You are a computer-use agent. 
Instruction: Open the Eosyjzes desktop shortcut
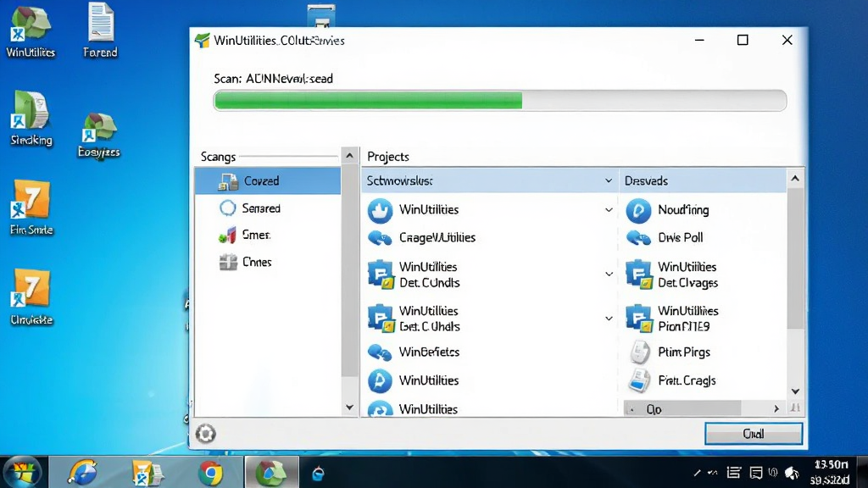99,136
